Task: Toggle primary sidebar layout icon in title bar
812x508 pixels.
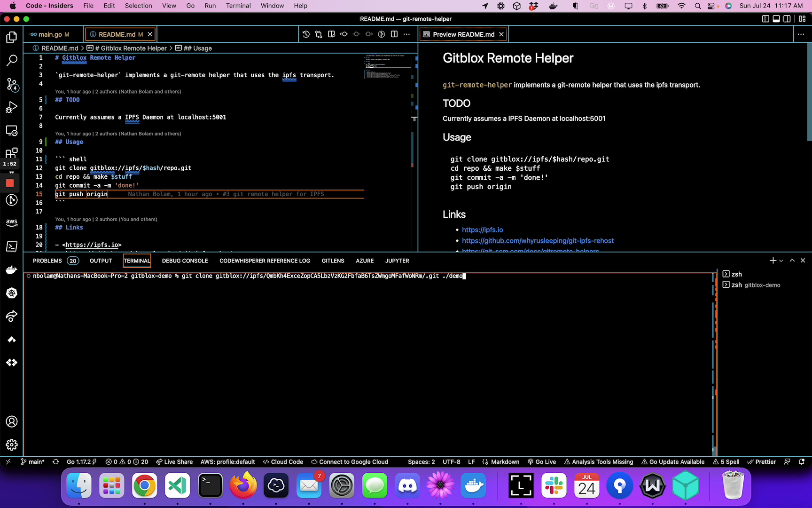Action: click(x=765, y=19)
